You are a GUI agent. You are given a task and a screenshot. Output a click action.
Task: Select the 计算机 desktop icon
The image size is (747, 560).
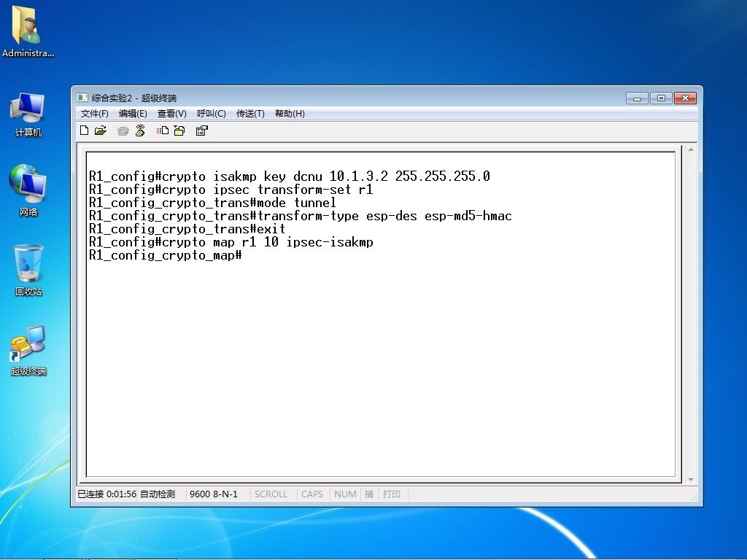pyautogui.click(x=28, y=115)
